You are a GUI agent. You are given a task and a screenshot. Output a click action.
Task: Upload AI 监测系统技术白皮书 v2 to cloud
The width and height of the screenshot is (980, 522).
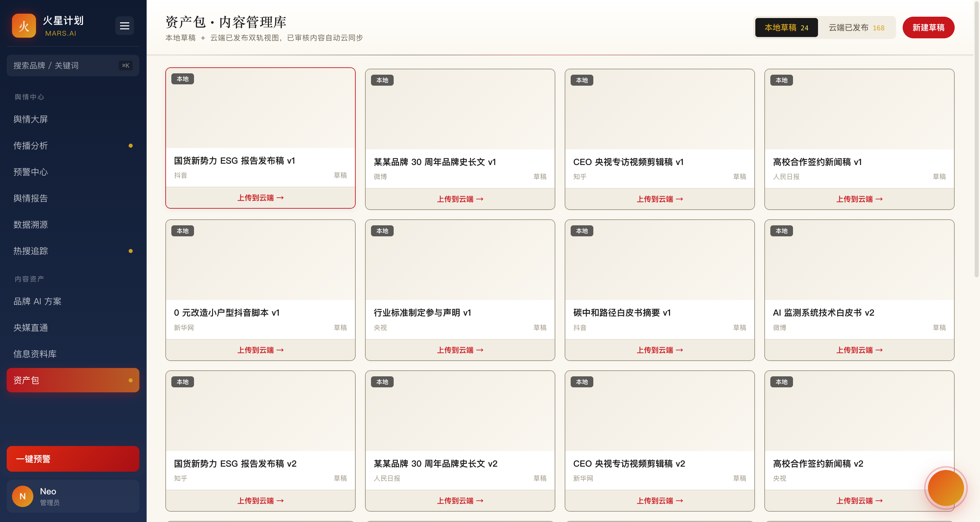point(859,350)
